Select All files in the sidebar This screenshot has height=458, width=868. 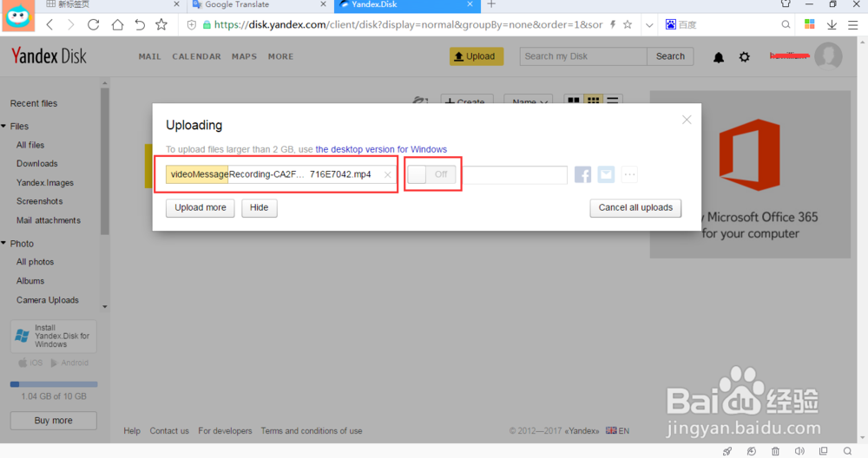(x=30, y=145)
